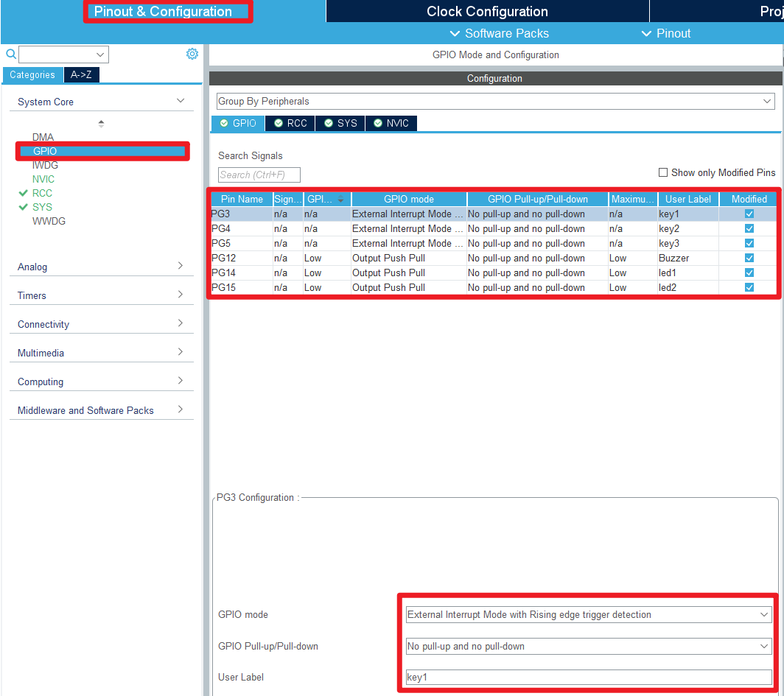Viewport: 784px width, 696px height.
Task: Toggle Modified checkbox for PG3 row
Action: pos(749,214)
